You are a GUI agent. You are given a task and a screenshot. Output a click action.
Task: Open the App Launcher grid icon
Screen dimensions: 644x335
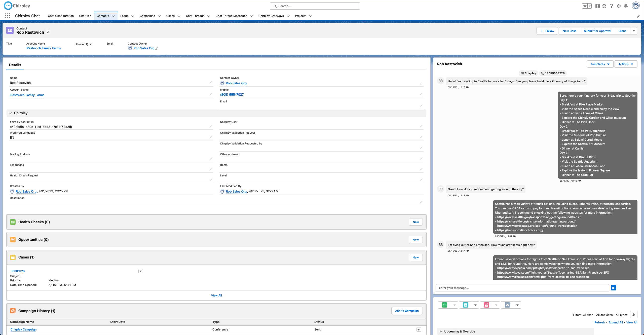point(8,16)
